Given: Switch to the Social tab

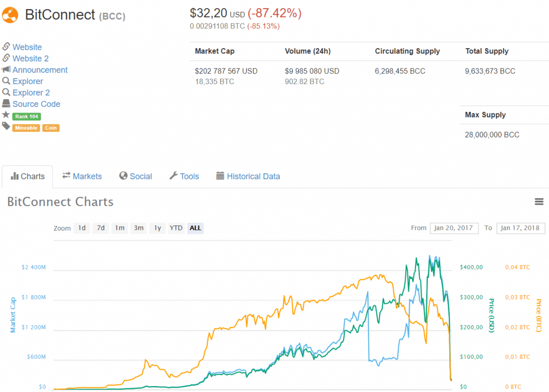Looking at the screenshot, I should coord(136,176).
